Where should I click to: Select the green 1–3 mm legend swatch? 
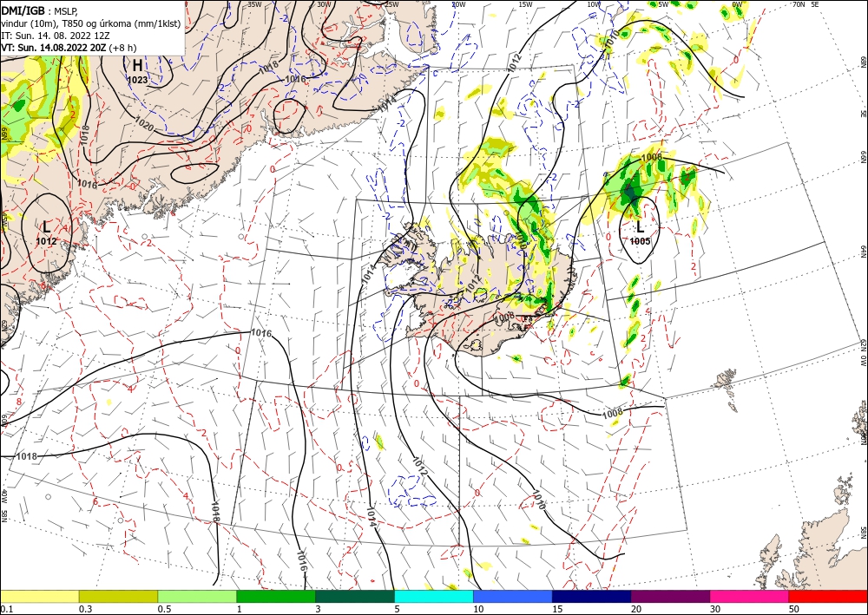[276, 596]
